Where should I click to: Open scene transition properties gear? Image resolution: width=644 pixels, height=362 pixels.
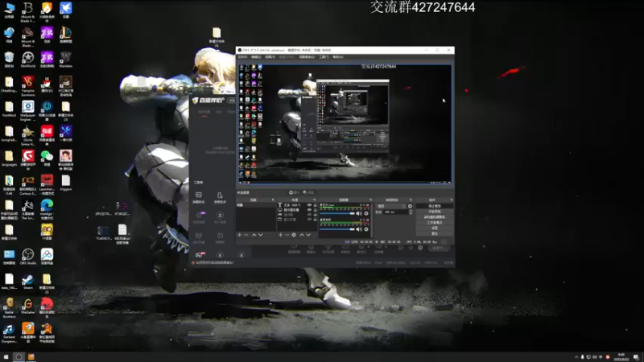pyautogui.click(x=410, y=206)
